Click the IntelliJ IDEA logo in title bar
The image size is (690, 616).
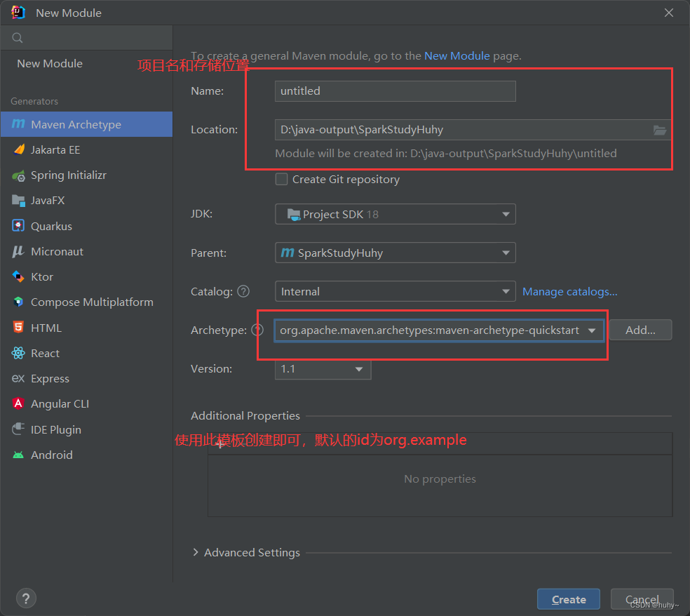point(18,13)
